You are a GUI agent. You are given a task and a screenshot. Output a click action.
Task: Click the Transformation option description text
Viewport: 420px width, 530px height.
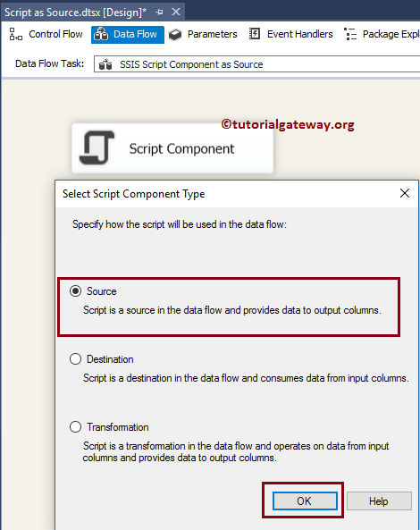pos(236,452)
